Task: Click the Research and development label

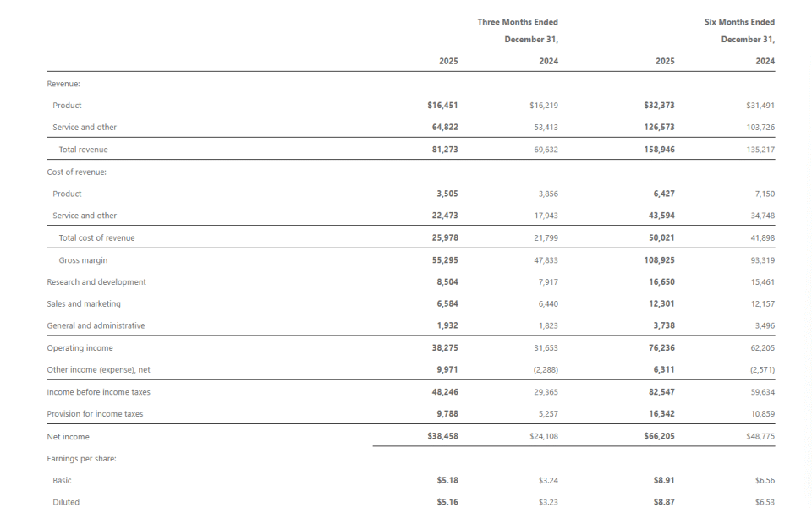Action: (96, 282)
